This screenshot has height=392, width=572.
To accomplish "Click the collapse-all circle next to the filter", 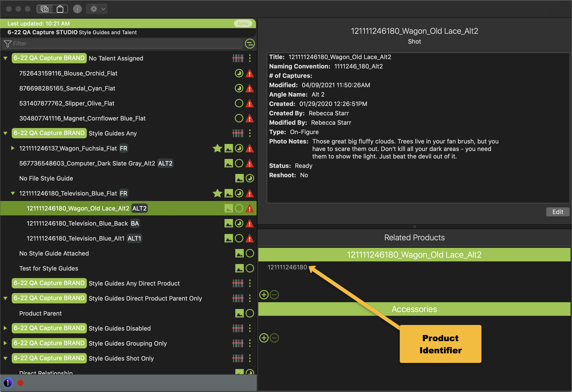I will coord(250,44).
